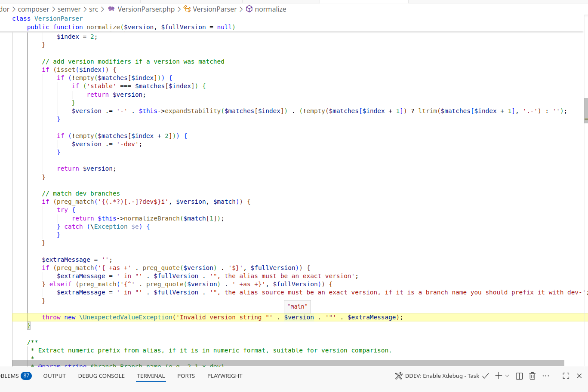
Task: Jump to sticky 'class VersionParser' header line
Action: [x=47, y=18]
